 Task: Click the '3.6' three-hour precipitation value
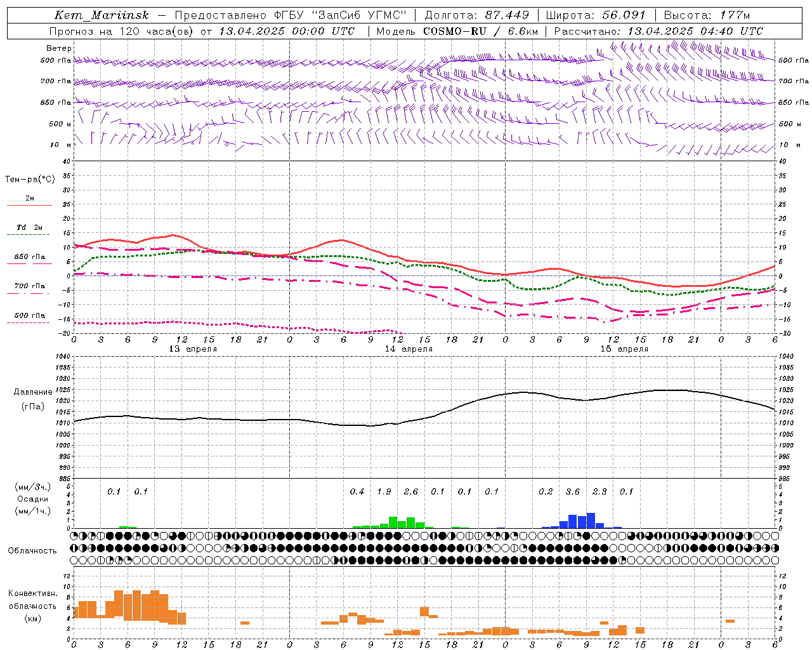tap(573, 492)
